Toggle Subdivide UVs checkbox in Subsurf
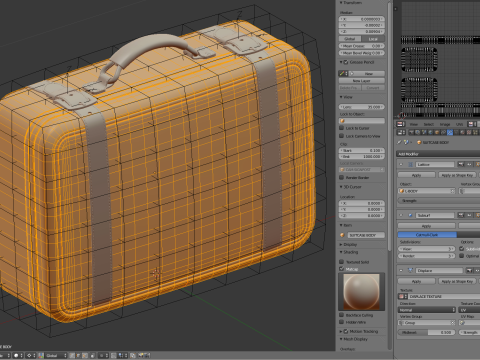Image resolution: width=480 pixels, height=360 pixels. (462, 249)
